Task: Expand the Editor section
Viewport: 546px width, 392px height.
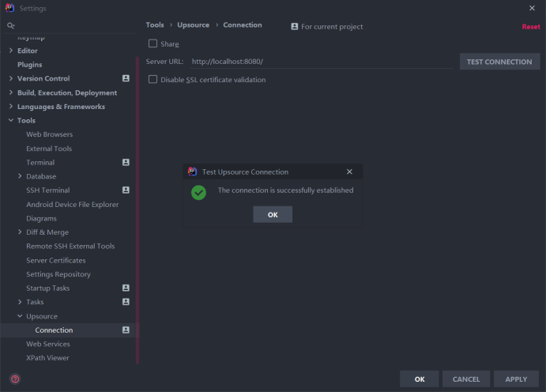Action: click(x=11, y=51)
